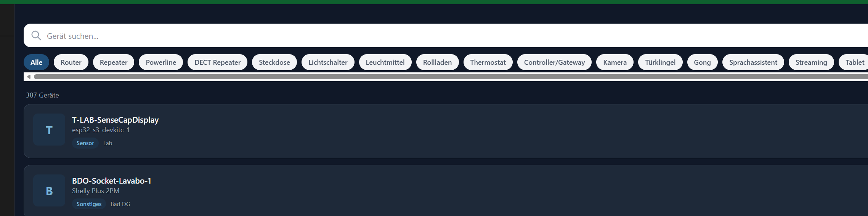Click the Sonstiges tag on BDO-Socket-Lavabo-1
The image size is (868, 216).
[89, 204]
